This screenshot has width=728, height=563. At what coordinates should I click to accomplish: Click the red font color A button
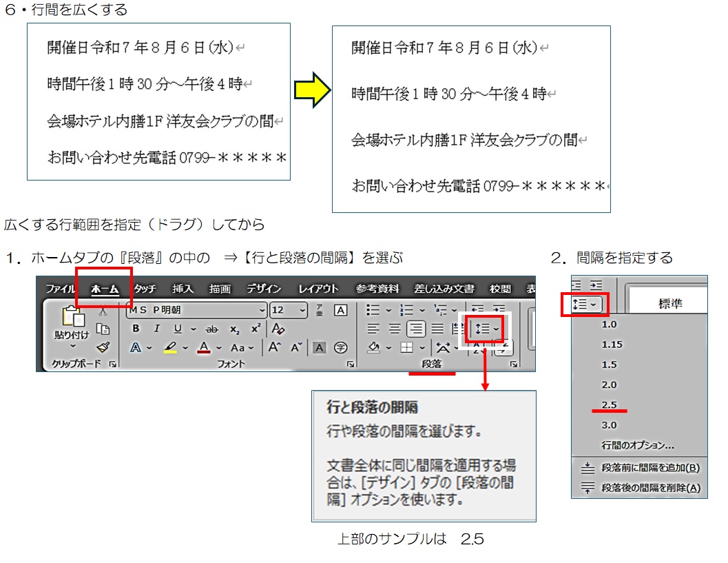(204, 348)
